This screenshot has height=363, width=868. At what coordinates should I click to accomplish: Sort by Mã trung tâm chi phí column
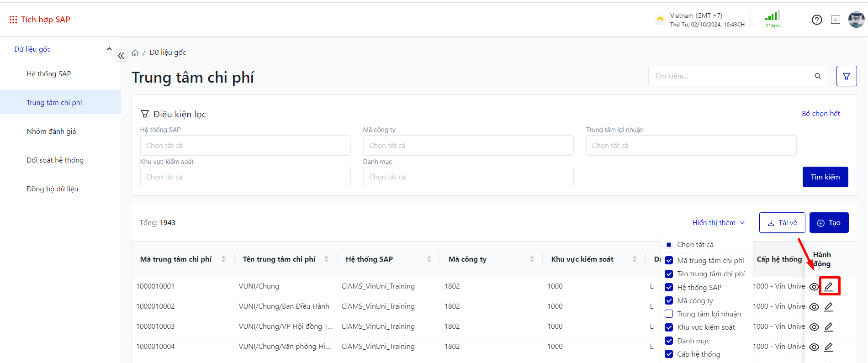[x=223, y=259]
